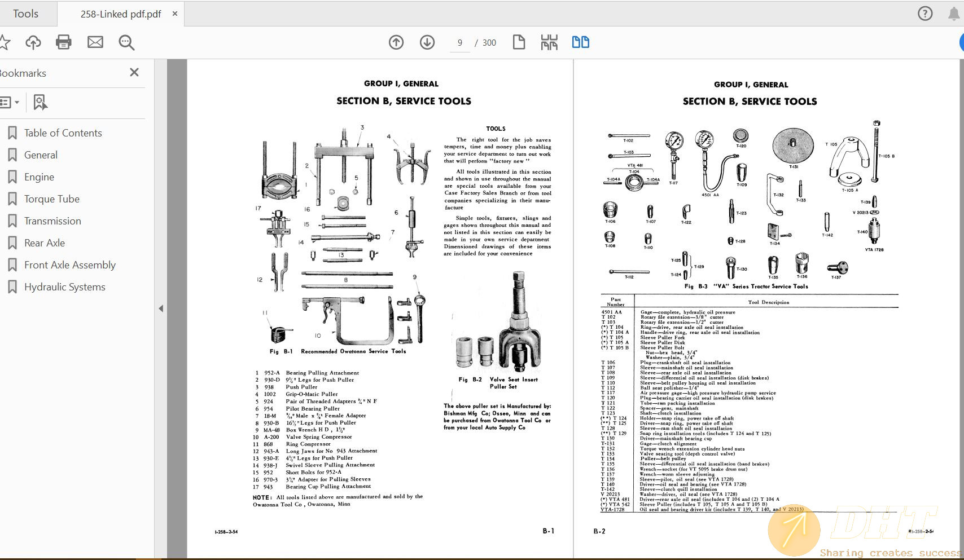Click the 'SECTION B, SERVICE TOOLS' heading on left page

(x=404, y=101)
